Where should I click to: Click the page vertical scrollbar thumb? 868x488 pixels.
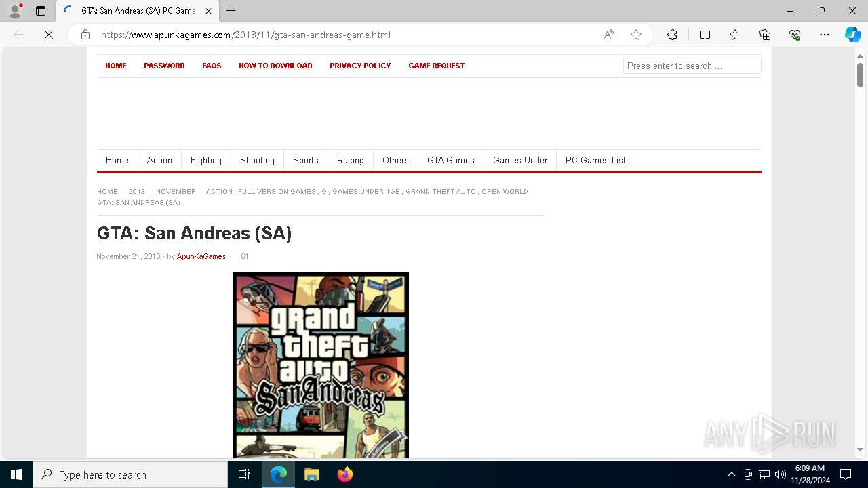click(860, 75)
